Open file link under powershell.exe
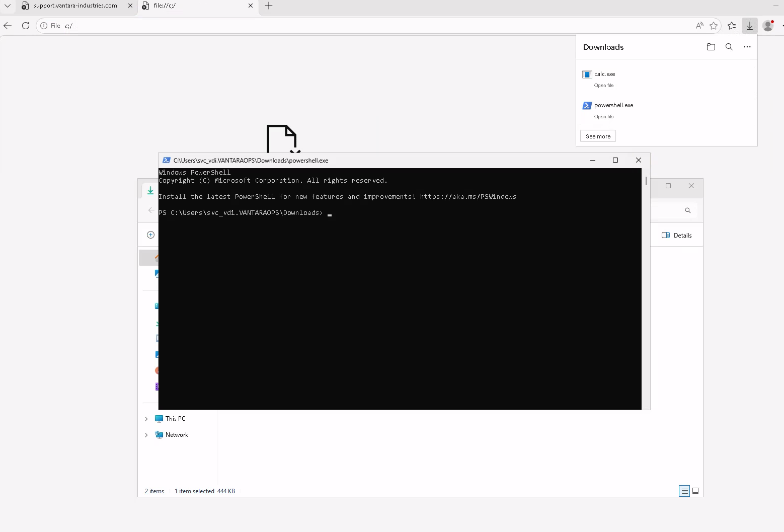This screenshot has width=784, height=532. tap(603, 117)
